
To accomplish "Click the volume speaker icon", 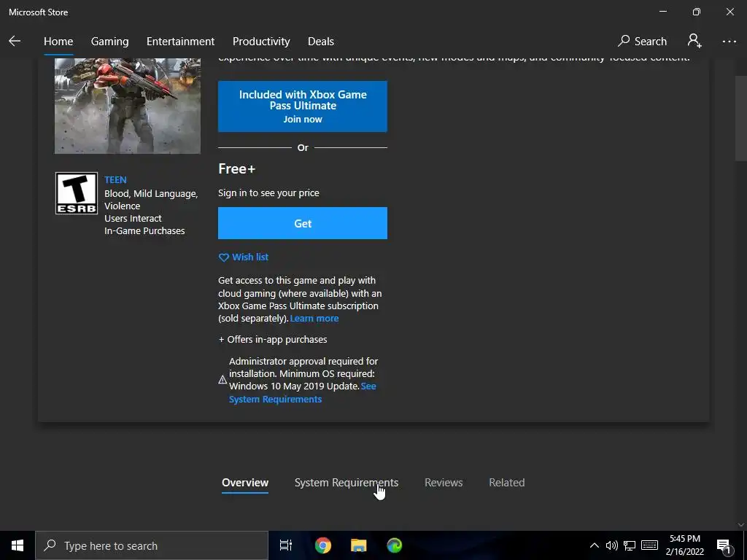I will pyautogui.click(x=612, y=545).
